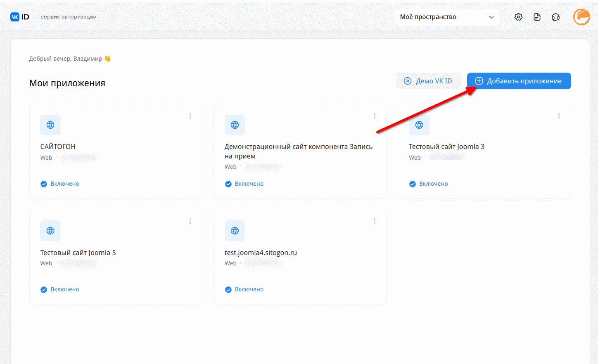Click Включено status on test.joomla4.sitogon.ru card
The image size is (598, 364).
tap(244, 289)
